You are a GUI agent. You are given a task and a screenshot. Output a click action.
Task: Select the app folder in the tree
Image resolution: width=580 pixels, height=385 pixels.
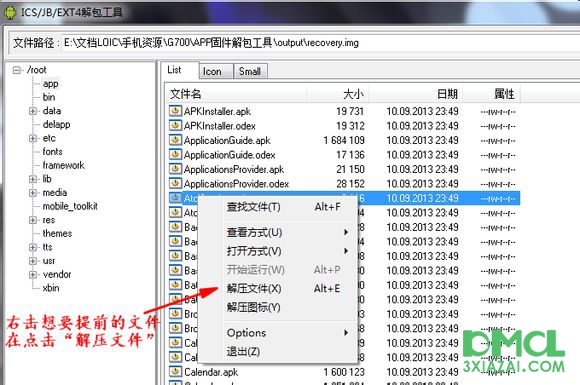coord(50,84)
